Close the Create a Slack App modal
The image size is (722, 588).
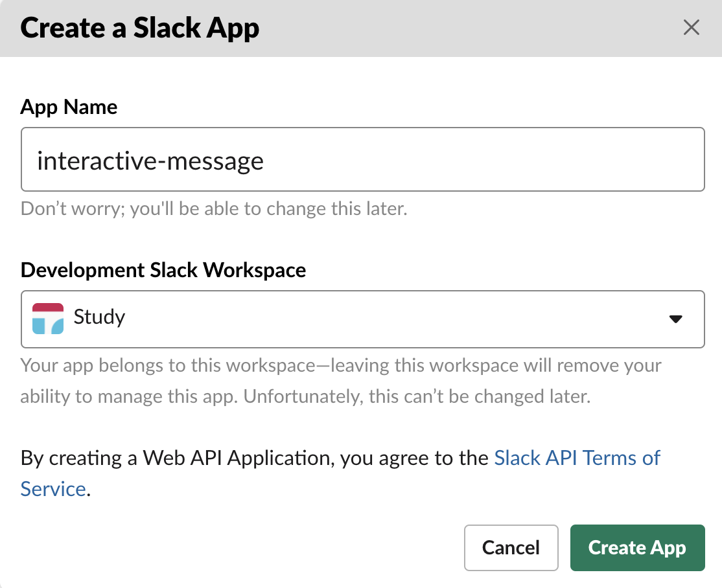pos(691,28)
